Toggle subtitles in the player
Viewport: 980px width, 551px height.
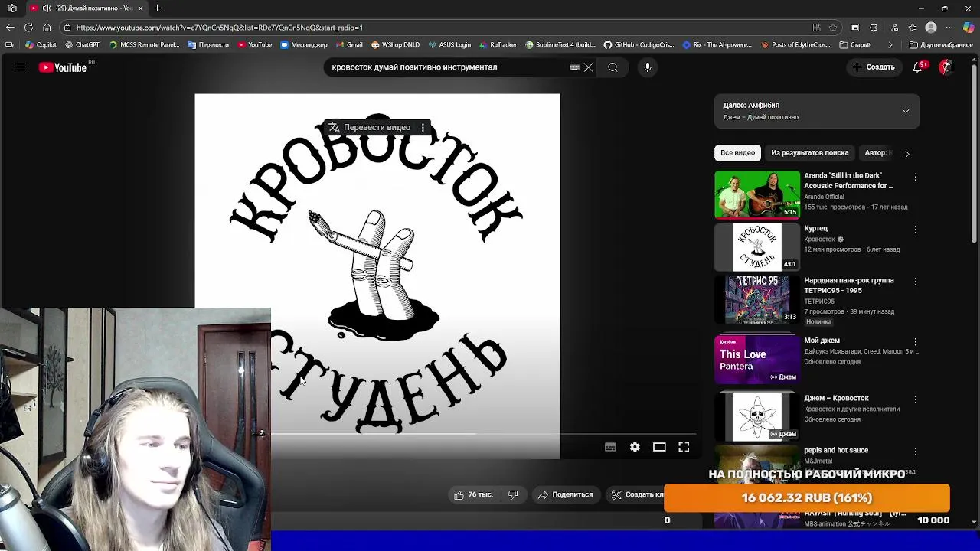pyautogui.click(x=610, y=448)
